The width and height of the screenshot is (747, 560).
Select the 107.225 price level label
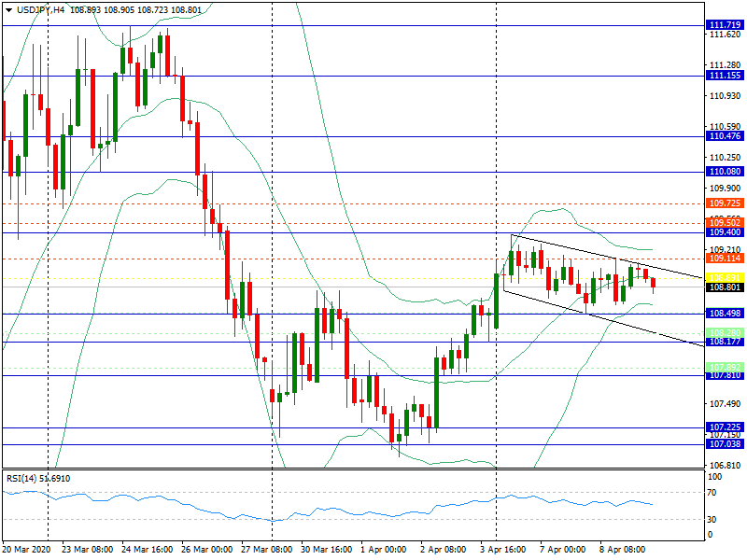pos(725,427)
